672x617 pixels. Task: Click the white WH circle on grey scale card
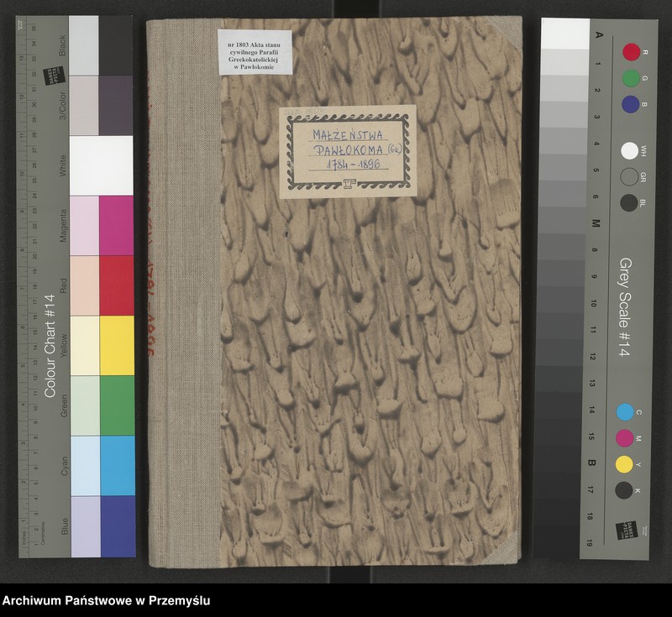[629, 151]
